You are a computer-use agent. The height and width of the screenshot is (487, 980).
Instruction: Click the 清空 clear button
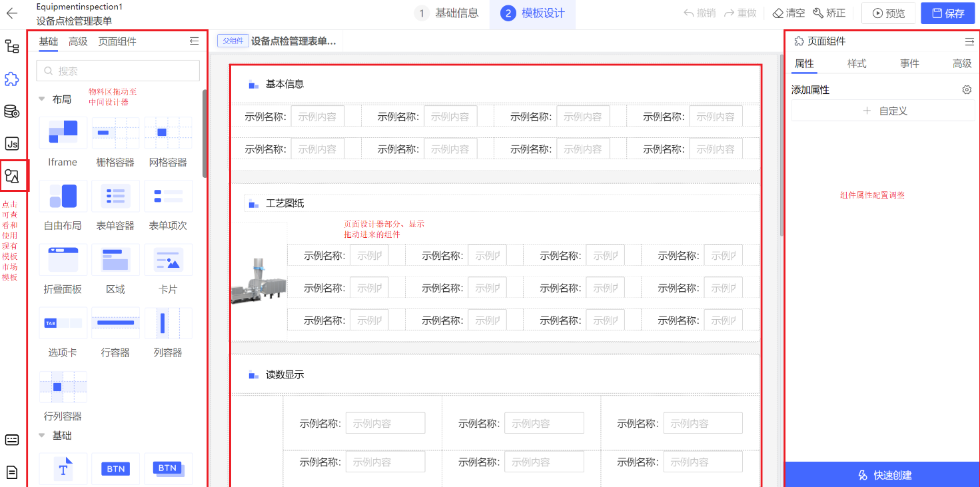click(x=789, y=13)
